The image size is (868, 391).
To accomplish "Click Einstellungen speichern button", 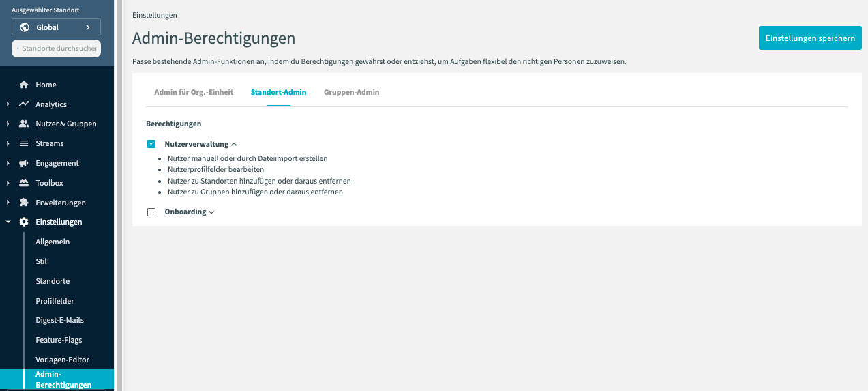I will (809, 38).
